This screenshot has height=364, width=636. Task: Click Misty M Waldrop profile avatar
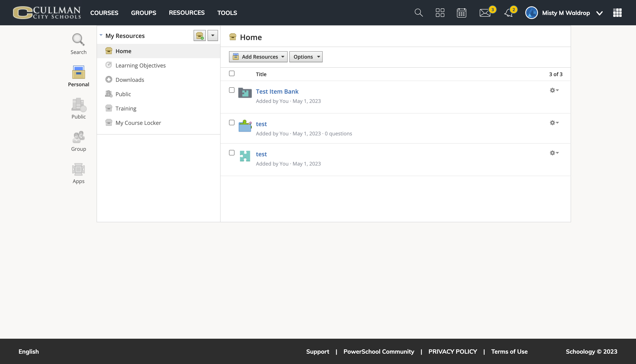(532, 13)
